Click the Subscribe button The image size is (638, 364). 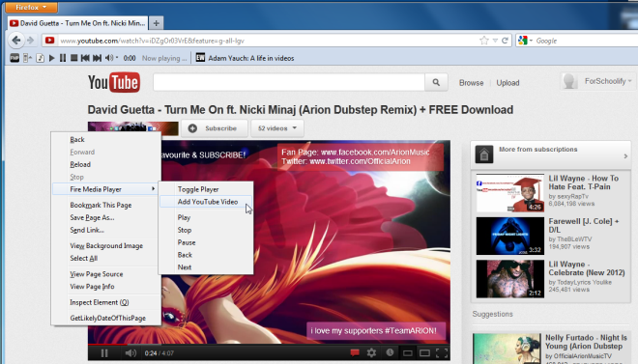(215, 128)
